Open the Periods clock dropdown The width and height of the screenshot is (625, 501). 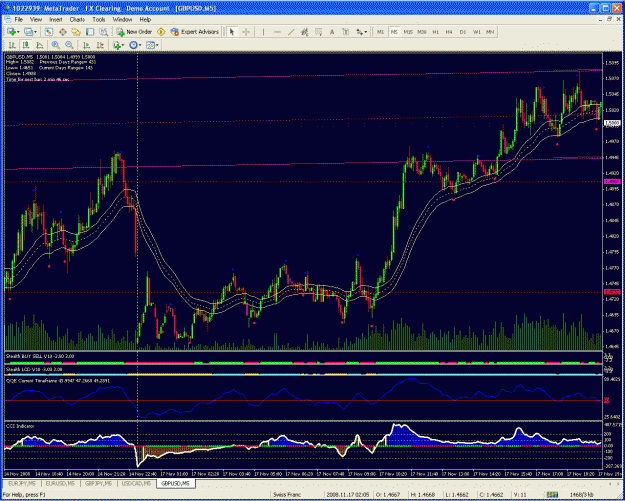(x=135, y=45)
